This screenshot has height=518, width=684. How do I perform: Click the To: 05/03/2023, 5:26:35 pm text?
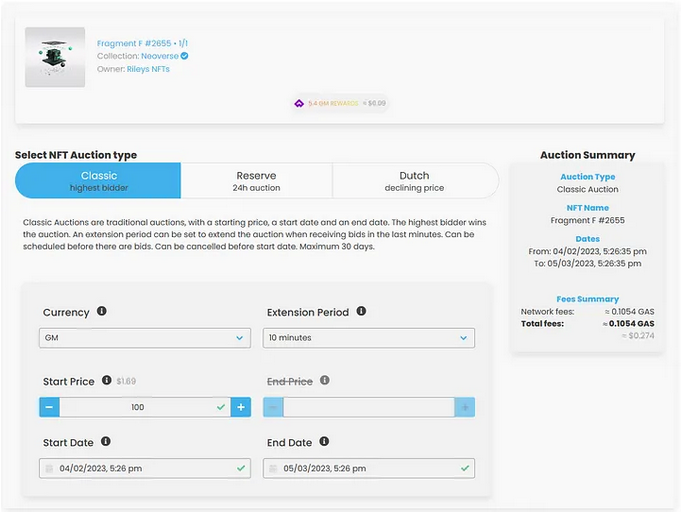[x=588, y=264]
